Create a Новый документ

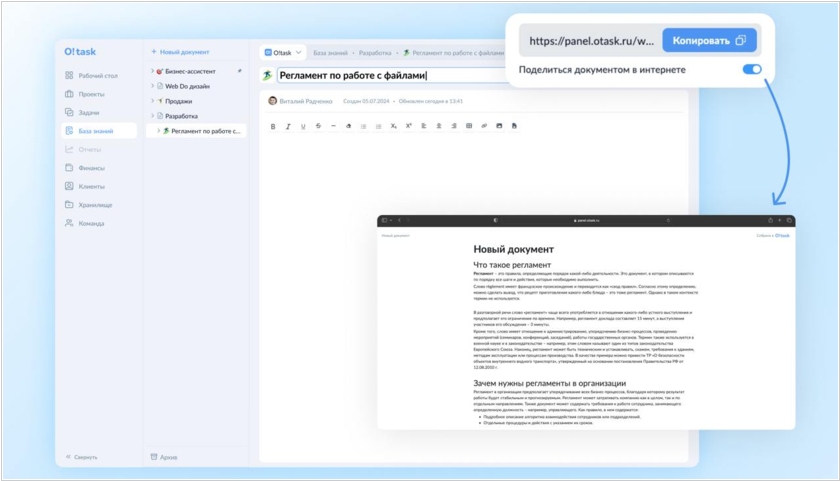click(181, 52)
